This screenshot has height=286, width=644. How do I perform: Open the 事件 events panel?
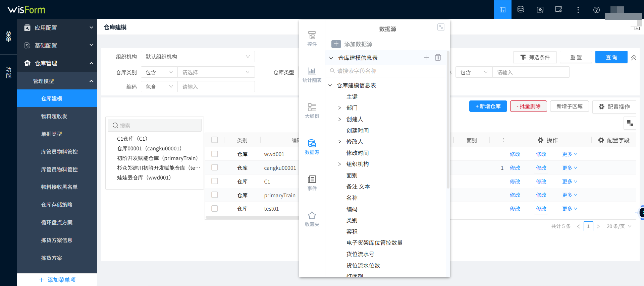click(x=312, y=183)
